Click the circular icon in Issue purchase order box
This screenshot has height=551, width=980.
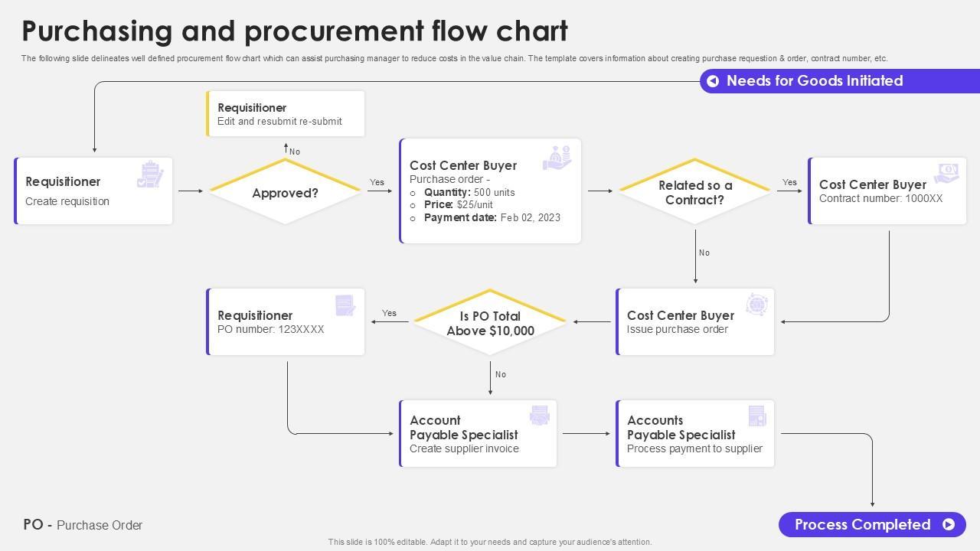[756, 304]
